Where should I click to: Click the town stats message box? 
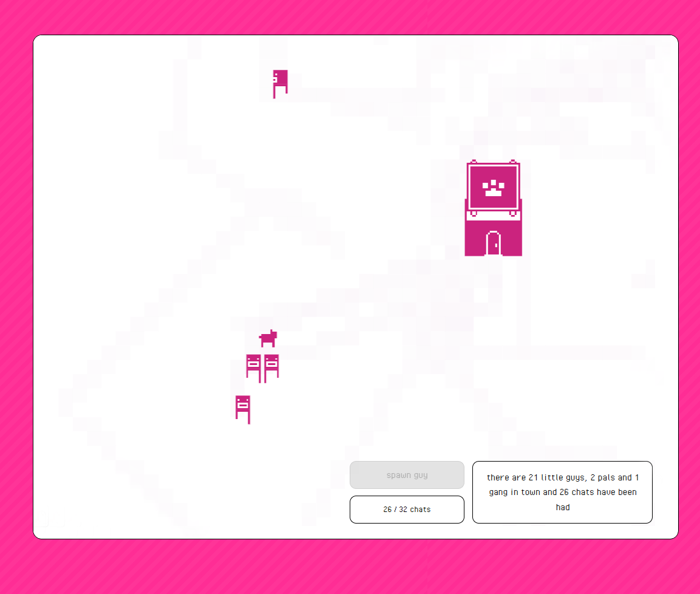(x=562, y=492)
